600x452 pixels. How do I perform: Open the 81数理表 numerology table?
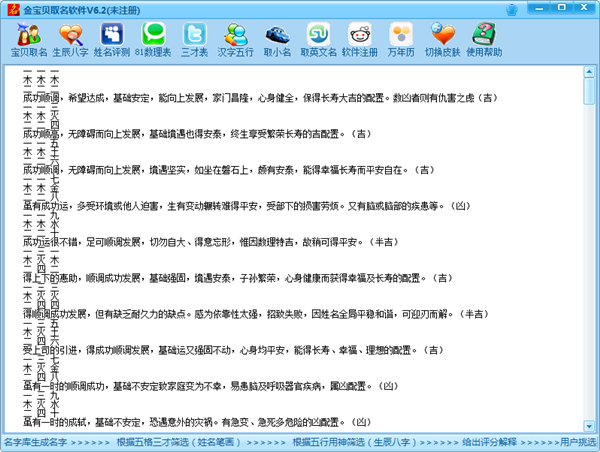153,40
